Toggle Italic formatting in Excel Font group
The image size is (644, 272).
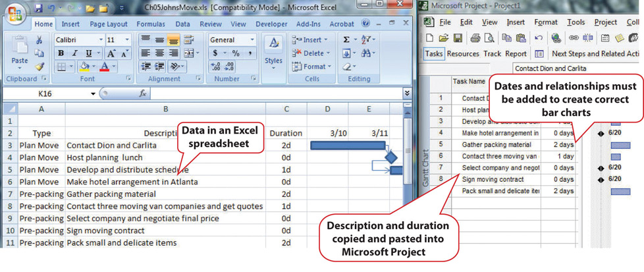pos(75,53)
